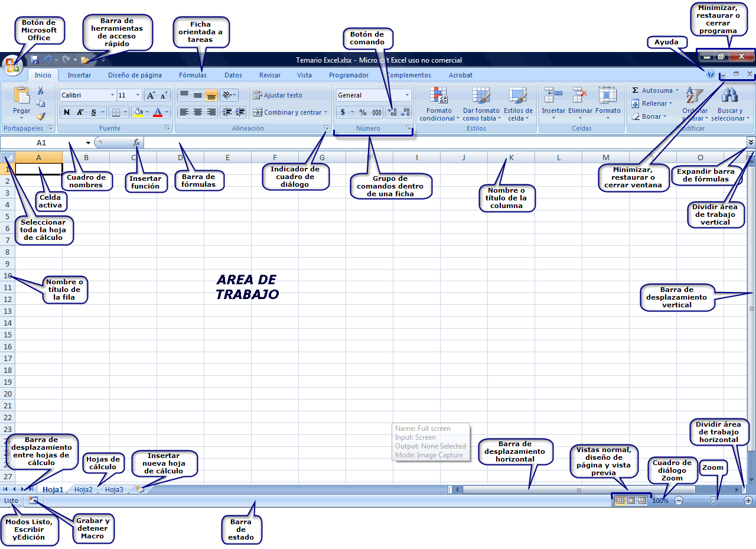Screen dimensions: 756x549
Task: Switch to the Fórmulas ribbon tab
Action: tap(194, 75)
